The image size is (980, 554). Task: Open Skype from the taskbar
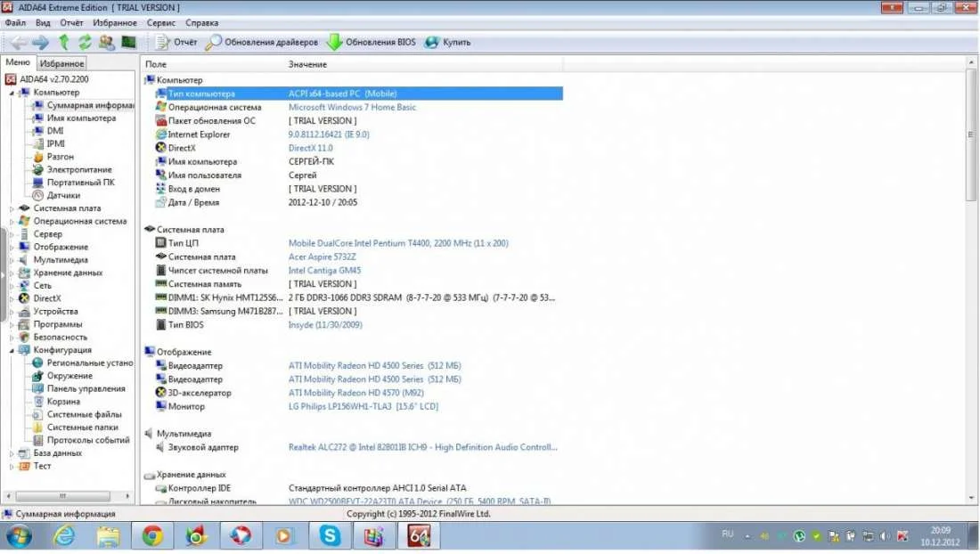tap(330, 536)
